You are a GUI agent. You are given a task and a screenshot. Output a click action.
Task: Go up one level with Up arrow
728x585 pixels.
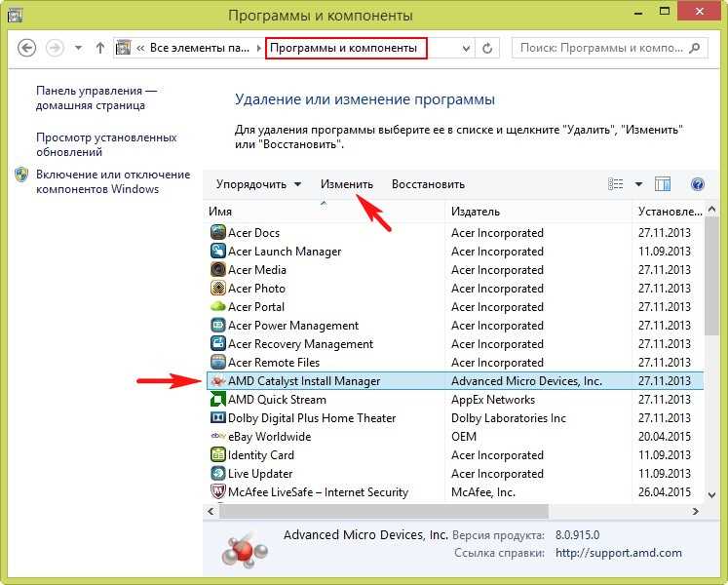pyautogui.click(x=99, y=48)
